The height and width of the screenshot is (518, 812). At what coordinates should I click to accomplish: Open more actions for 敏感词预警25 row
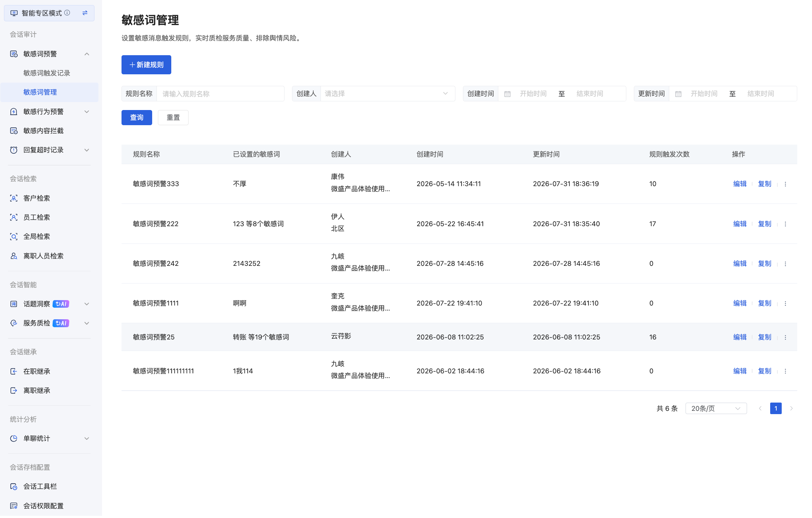[x=785, y=338]
